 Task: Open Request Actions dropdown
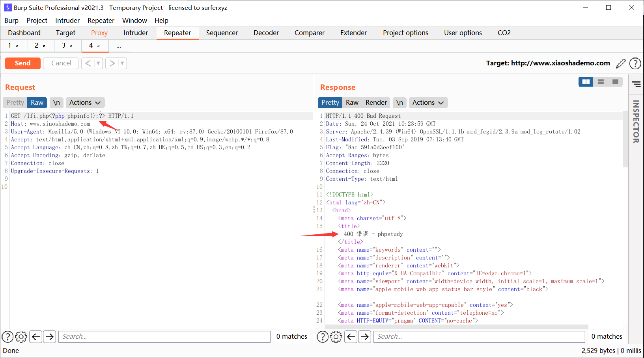click(x=85, y=103)
